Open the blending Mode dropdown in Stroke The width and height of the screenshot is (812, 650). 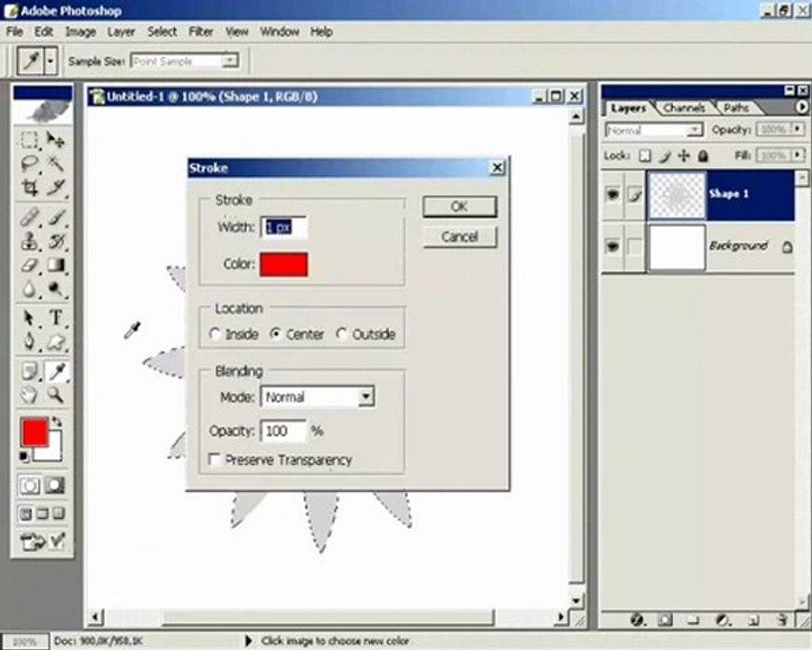(365, 397)
